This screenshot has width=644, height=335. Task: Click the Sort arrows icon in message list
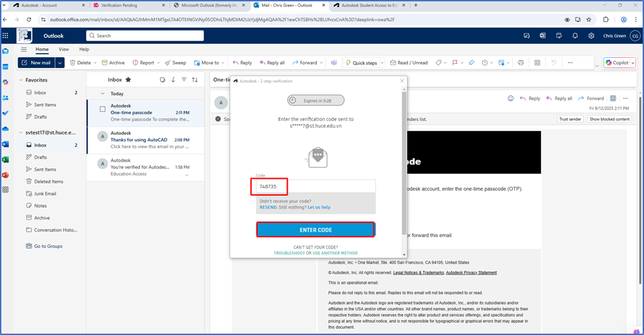(x=195, y=80)
